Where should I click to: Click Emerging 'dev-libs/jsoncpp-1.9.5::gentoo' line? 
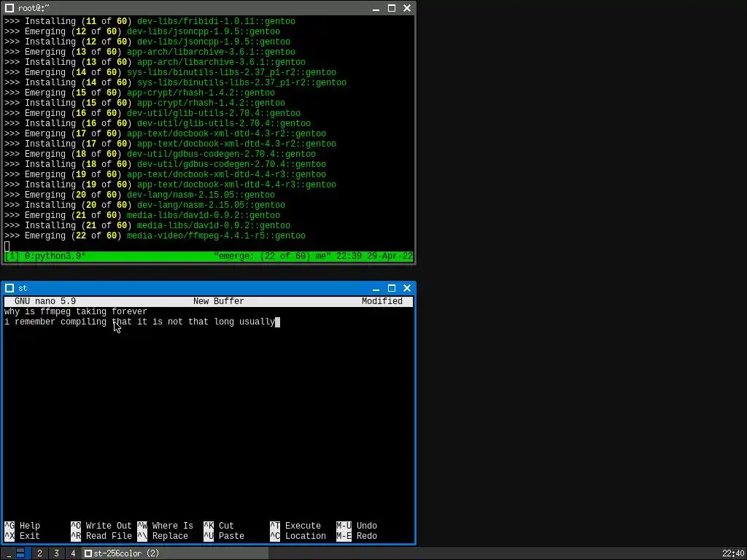coord(142,31)
